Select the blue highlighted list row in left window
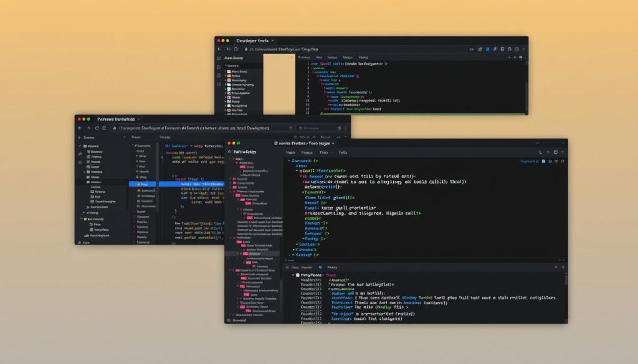This screenshot has height=364, width=638. click(x=176, y=184)
